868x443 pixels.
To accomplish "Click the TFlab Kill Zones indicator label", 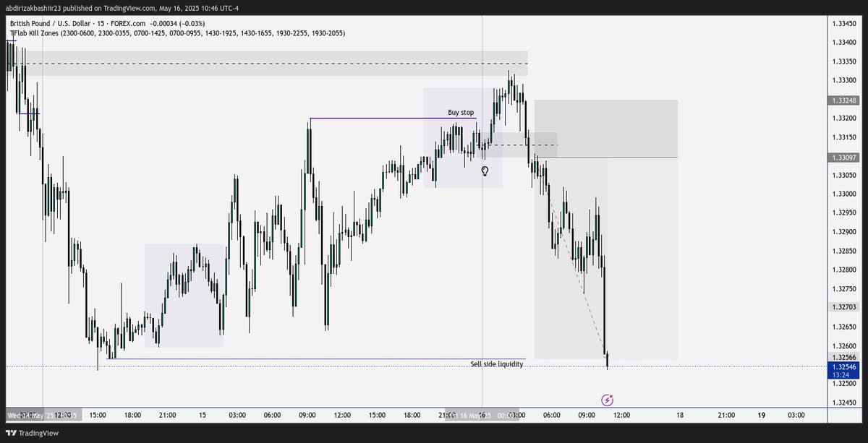I will click(x=177, y=33).
